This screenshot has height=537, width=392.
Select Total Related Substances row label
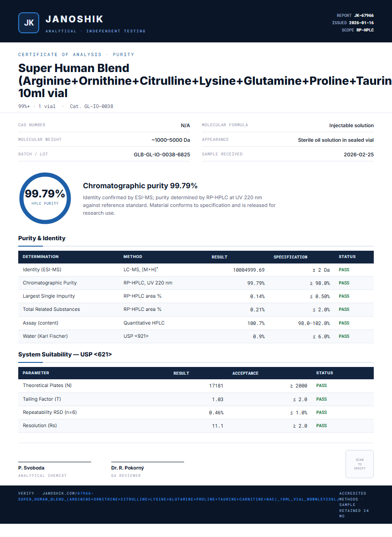pos(52,309)
